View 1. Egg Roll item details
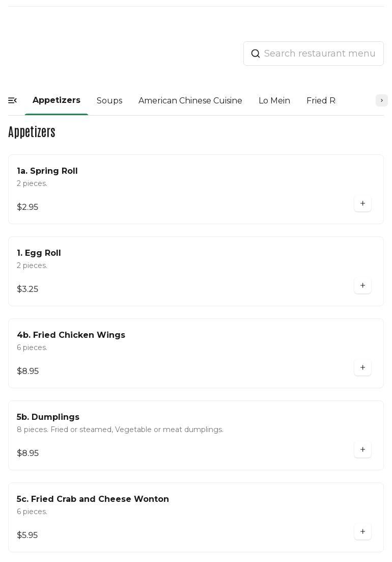Image resolution: width=392 pixels, height=562 pixels. [39, 253]
